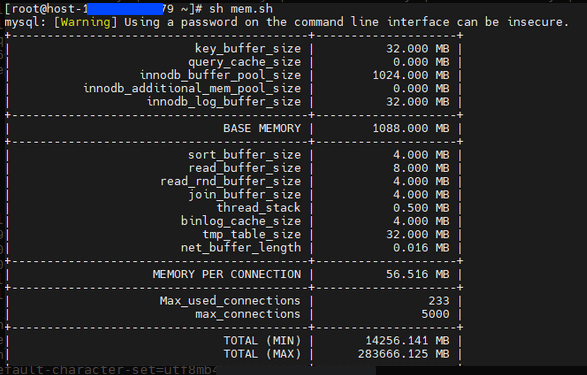Image resolution: width=587 pixels, height=375 pixels.
Task: Click the 'sh mem.sh' command text
Action: (241, 9)
